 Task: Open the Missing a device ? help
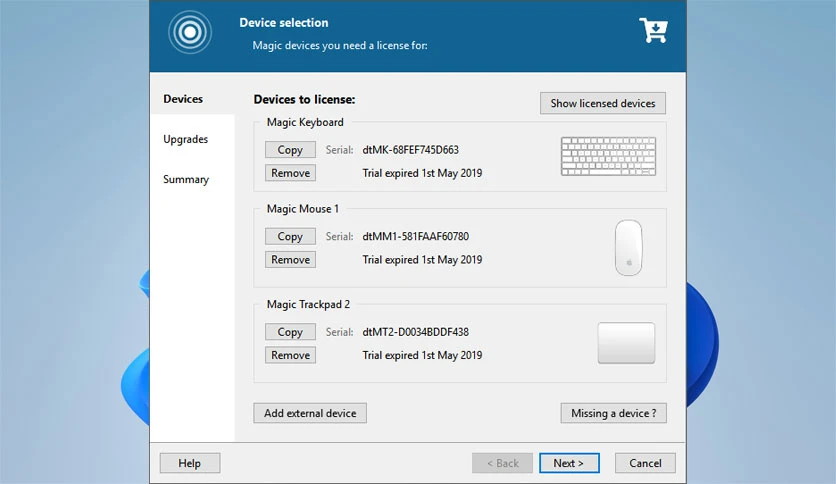(x=613, y=413)
